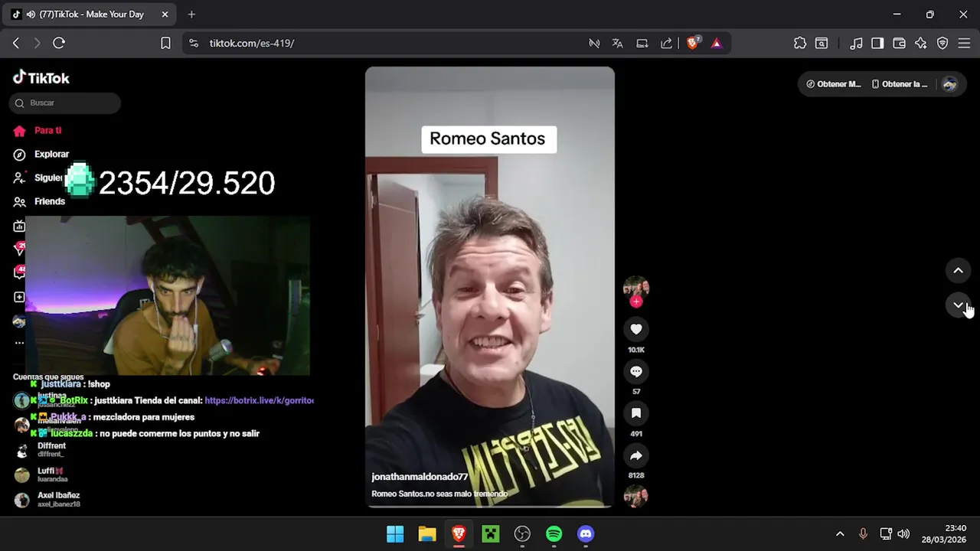980x551 pixels.
Task: Click the volume icon in system tray
Action: pyautogui.click(x=903, y=534)
